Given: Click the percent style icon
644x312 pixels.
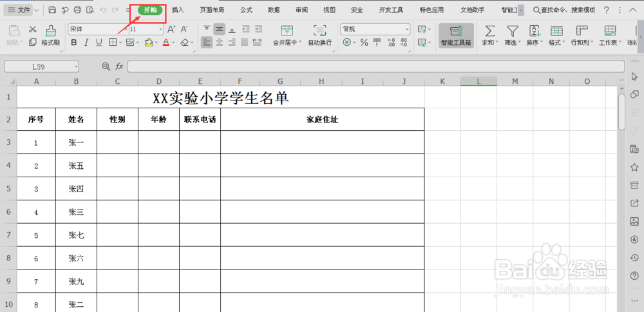Looking at the screenshot, I should click(364, 42).
